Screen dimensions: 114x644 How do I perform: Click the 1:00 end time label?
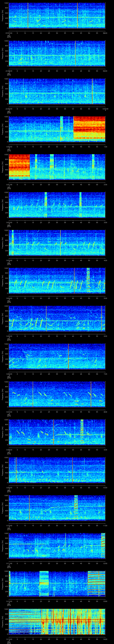click(105, 147)
